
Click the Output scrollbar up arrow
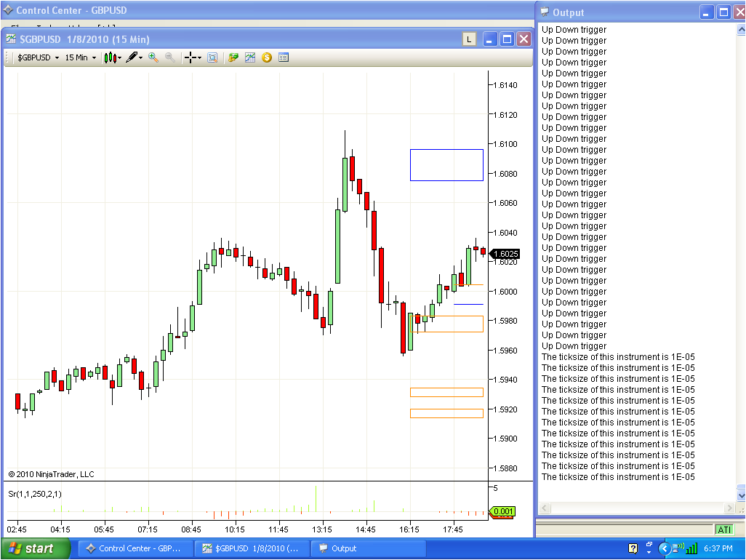point(741,30)
